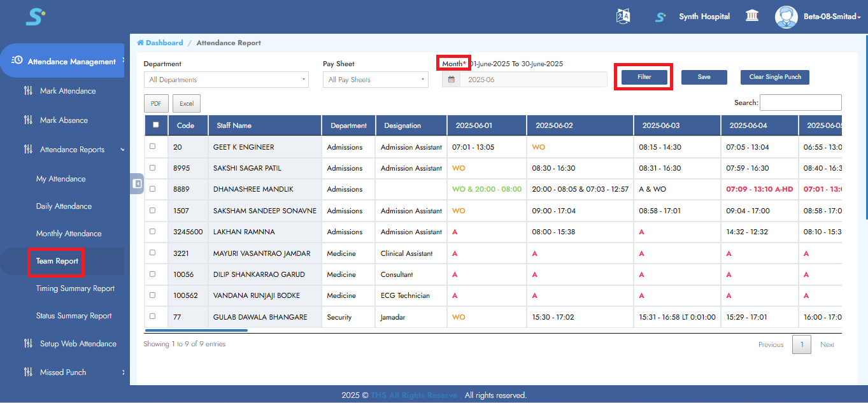Click the language translate icon in header

[623, 17]
